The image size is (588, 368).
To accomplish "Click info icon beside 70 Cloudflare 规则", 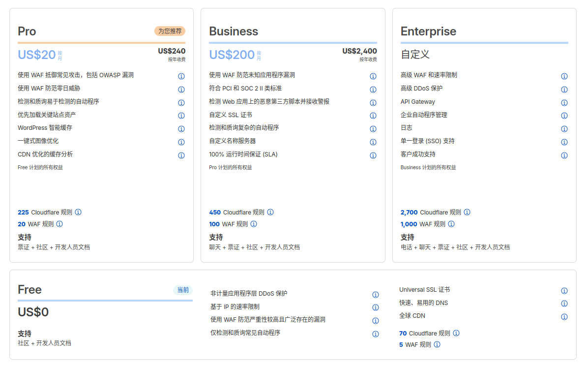I will (x=456, y=333).
